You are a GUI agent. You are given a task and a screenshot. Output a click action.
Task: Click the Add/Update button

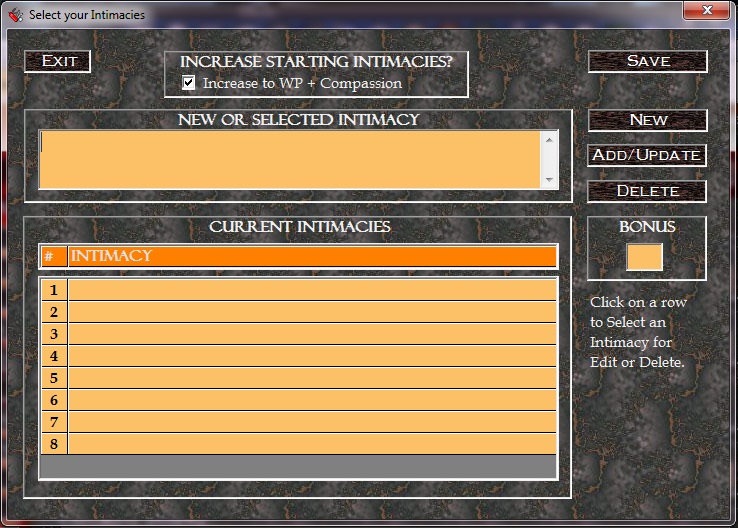[x=647, y=155]
